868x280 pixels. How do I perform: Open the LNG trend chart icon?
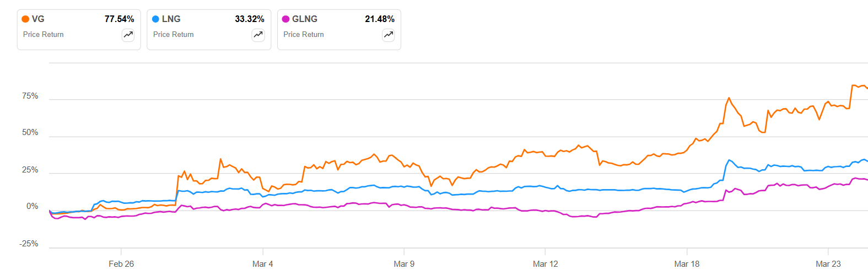coord(258,35)
